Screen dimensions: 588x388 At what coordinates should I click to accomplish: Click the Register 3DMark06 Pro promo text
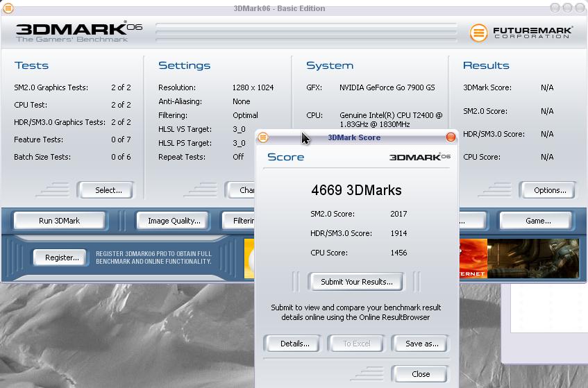153,258
